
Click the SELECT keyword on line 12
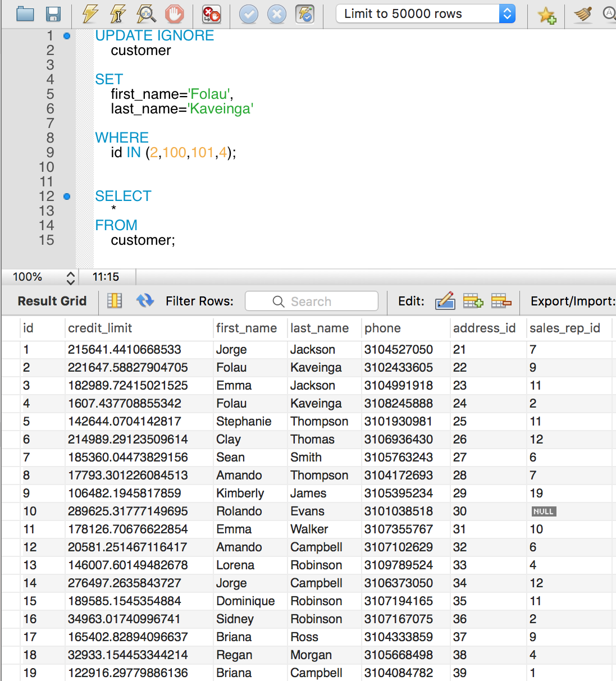(x=123, y=196)
